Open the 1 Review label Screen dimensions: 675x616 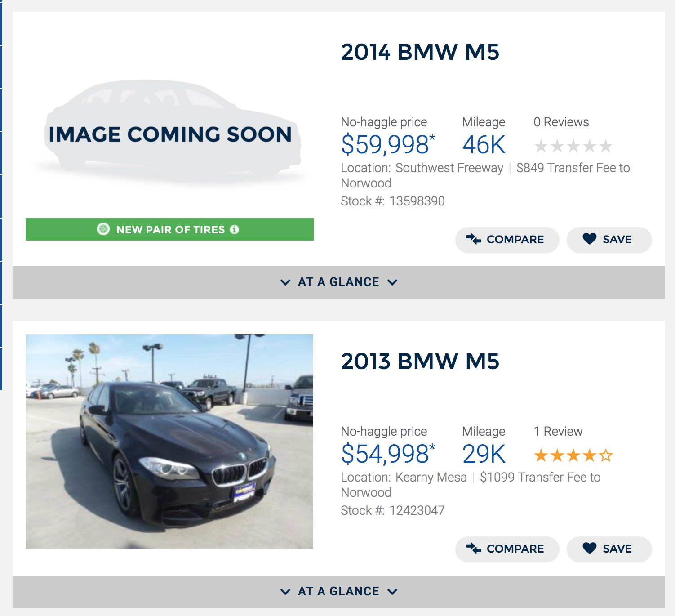coord(558,431)
